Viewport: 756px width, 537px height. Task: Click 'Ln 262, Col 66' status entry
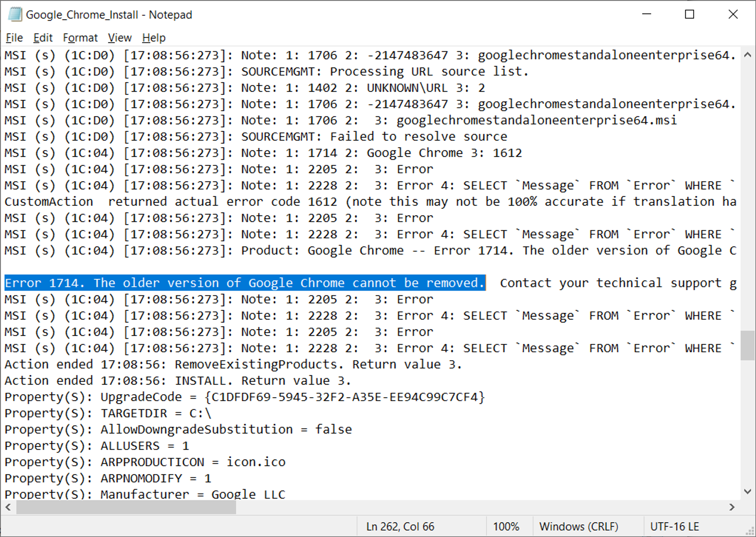400,526
